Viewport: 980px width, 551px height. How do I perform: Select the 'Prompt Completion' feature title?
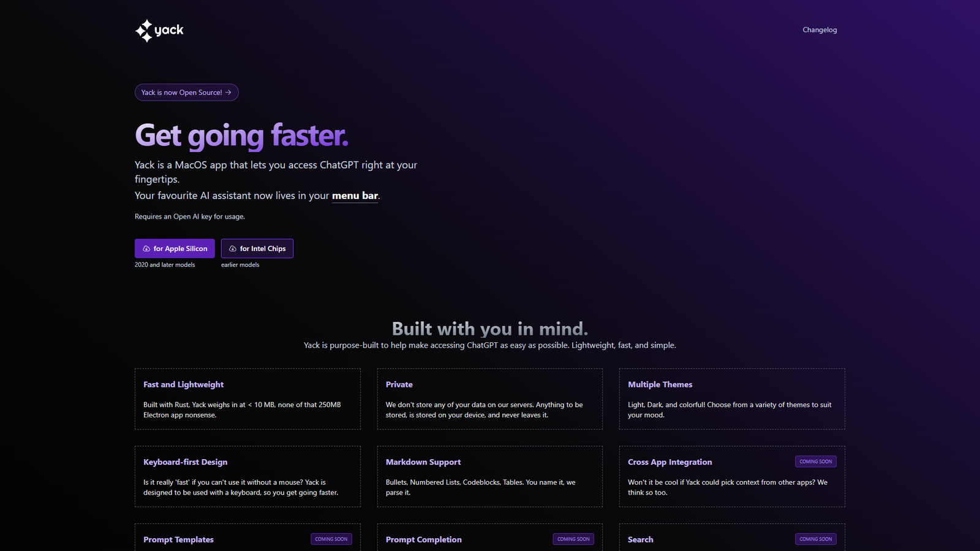[x=424, y=540]
